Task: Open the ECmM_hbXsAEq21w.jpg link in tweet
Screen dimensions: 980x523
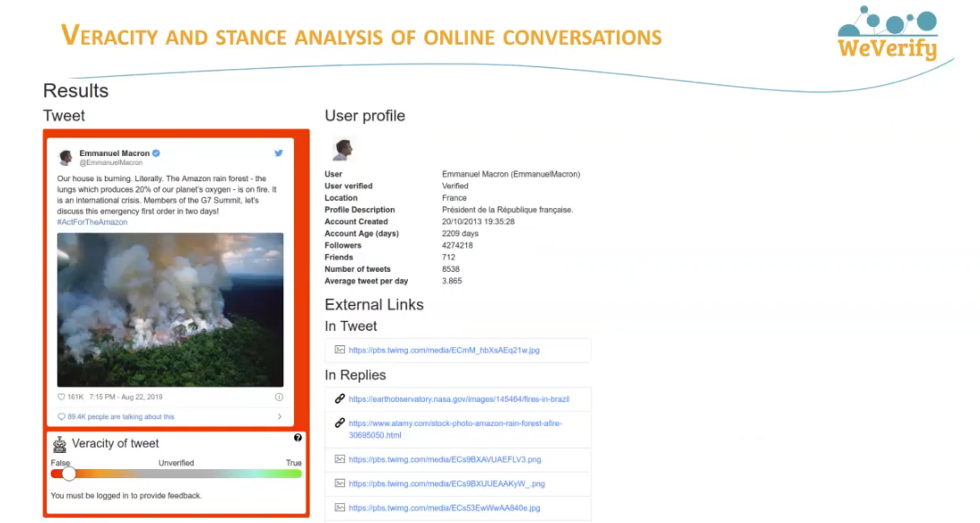Action: [444, 351]
